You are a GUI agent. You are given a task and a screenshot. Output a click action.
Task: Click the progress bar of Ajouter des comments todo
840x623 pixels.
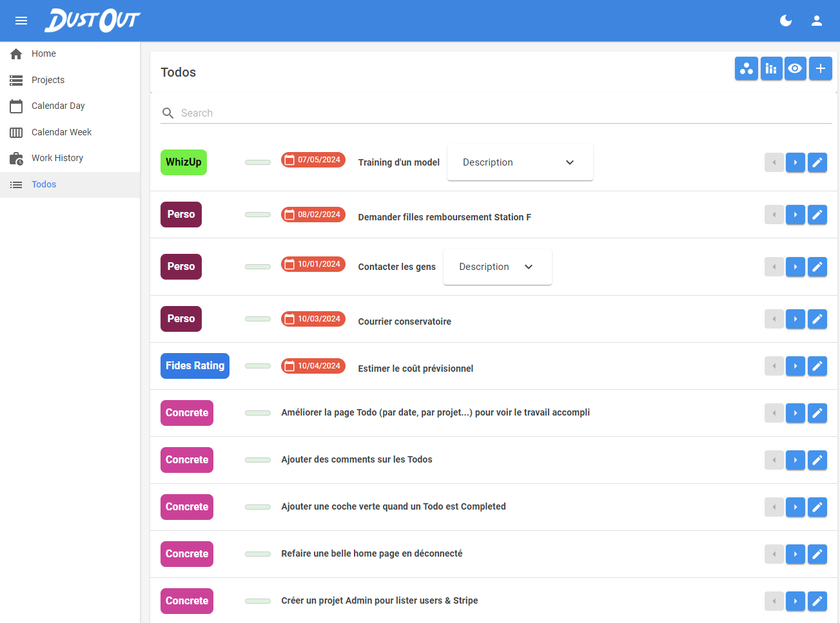(258, 460)
